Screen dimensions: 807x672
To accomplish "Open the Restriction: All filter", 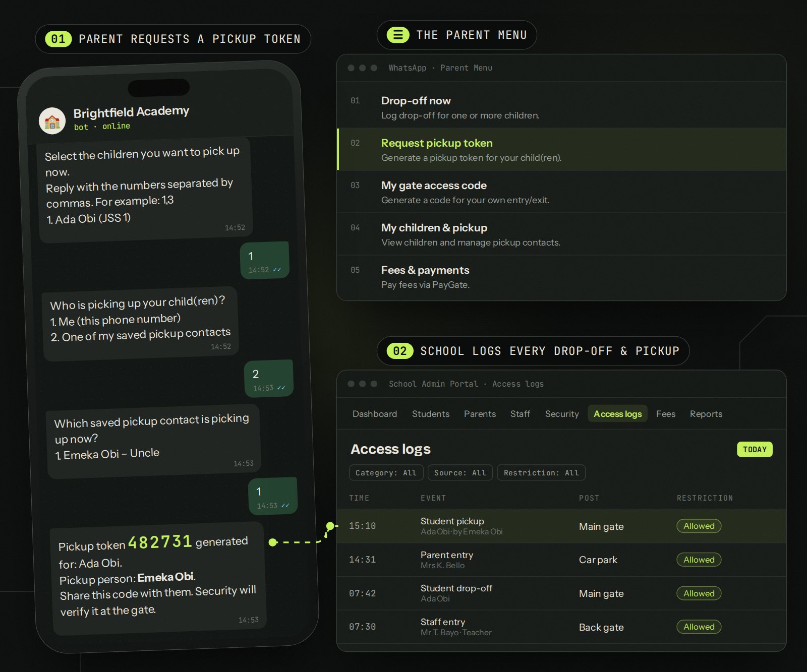I will point(541,473).
